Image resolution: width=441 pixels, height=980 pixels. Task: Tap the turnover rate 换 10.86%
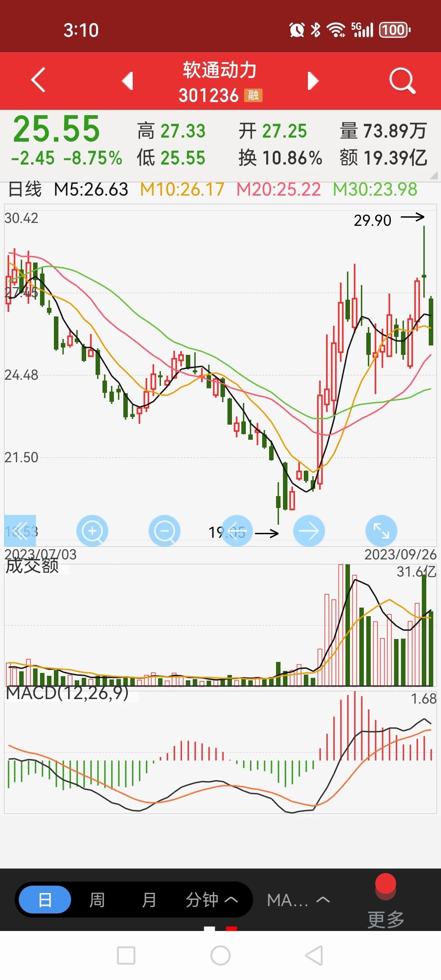pos(281,158)
